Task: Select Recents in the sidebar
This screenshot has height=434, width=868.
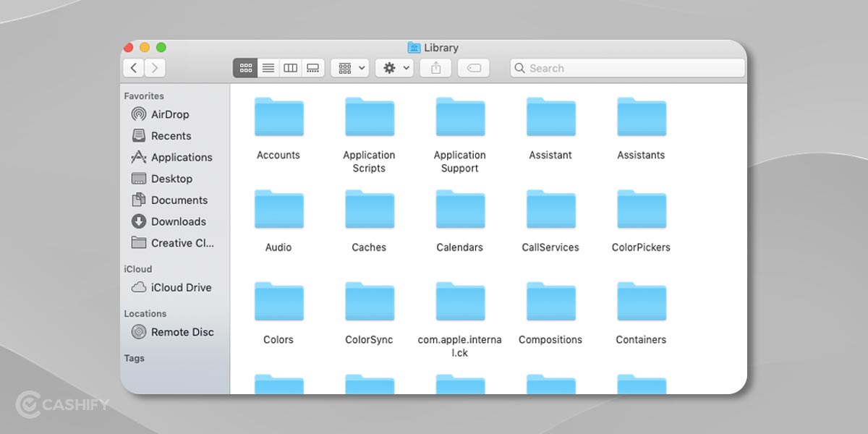Action: pyautogui.click(x=171, y=135)
